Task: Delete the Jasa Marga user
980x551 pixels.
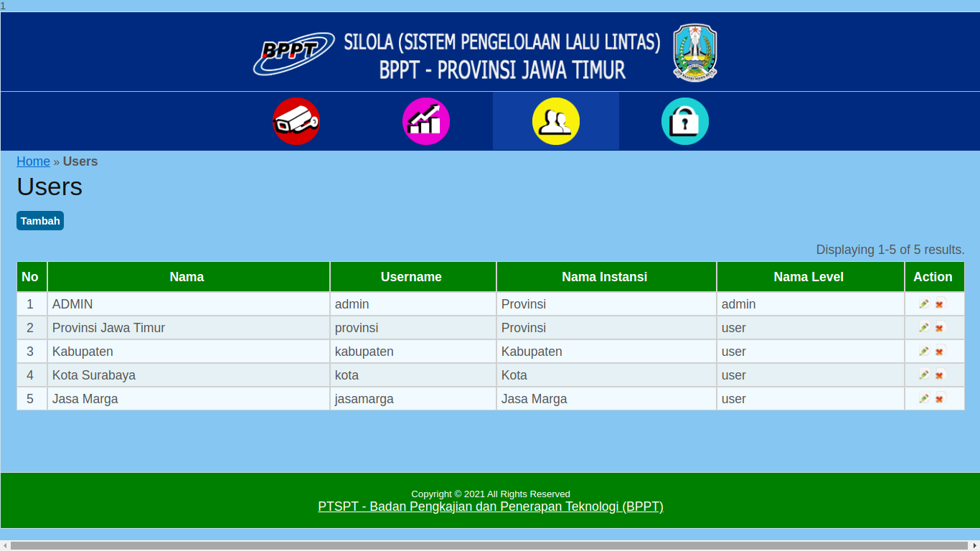Action: coord(940,398)
